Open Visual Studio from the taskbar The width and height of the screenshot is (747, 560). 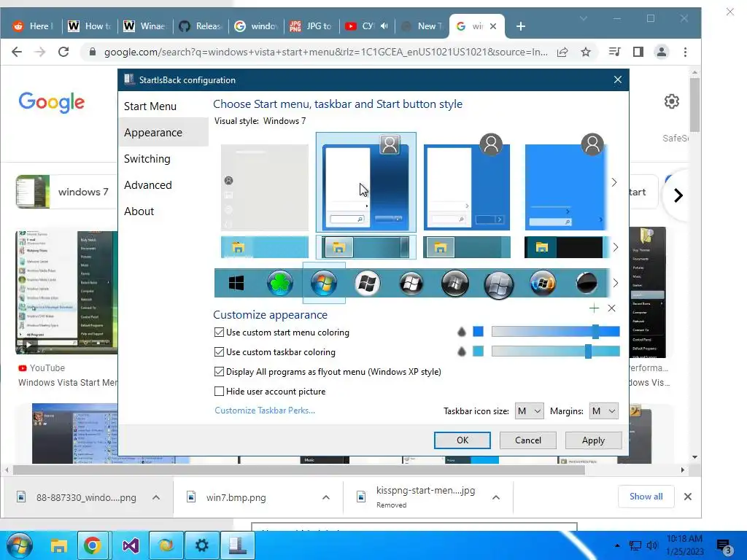coord(131,545)
